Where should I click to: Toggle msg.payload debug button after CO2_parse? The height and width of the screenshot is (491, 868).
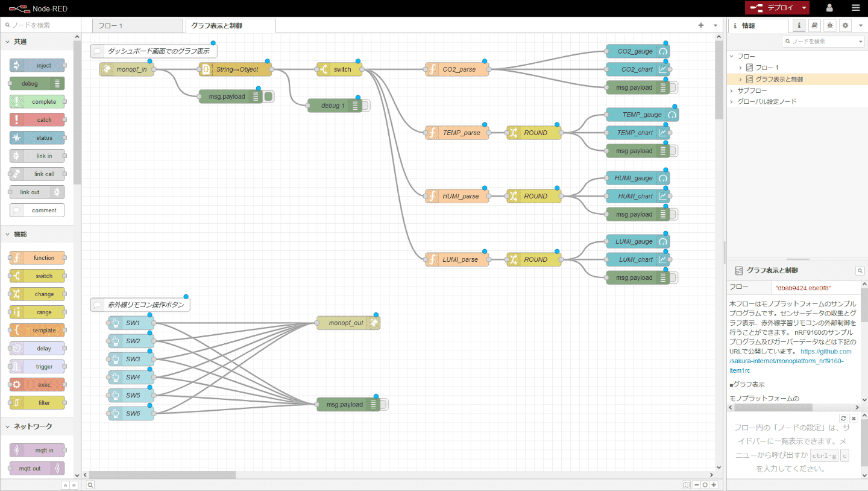(673, 87)
